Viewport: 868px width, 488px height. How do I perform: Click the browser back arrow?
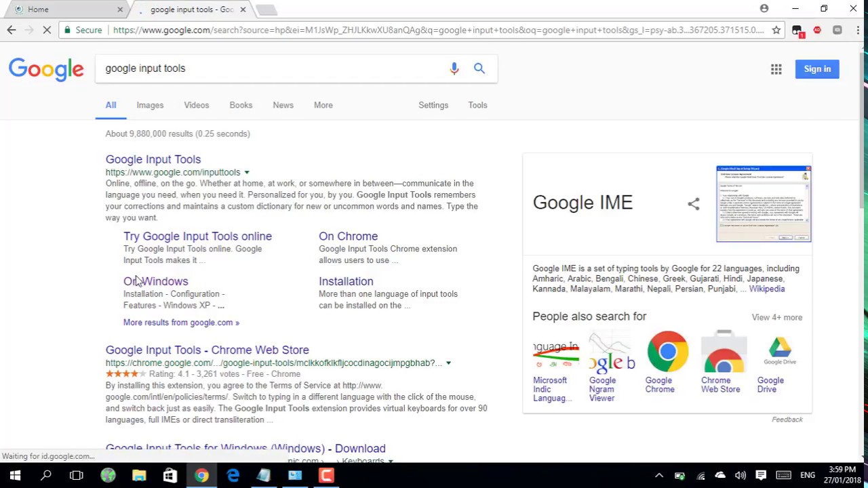12,30
